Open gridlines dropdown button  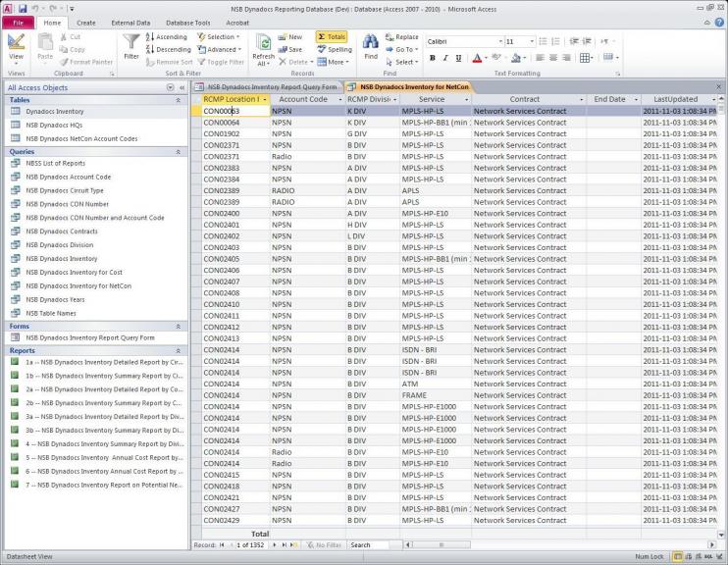click(x=587, y=58)
